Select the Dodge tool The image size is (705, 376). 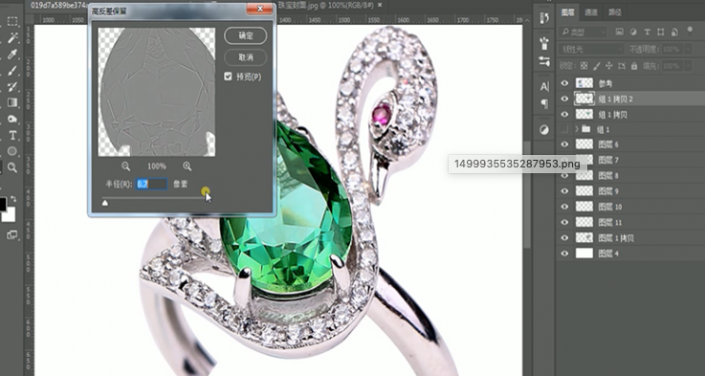click(x=12, y=119)
